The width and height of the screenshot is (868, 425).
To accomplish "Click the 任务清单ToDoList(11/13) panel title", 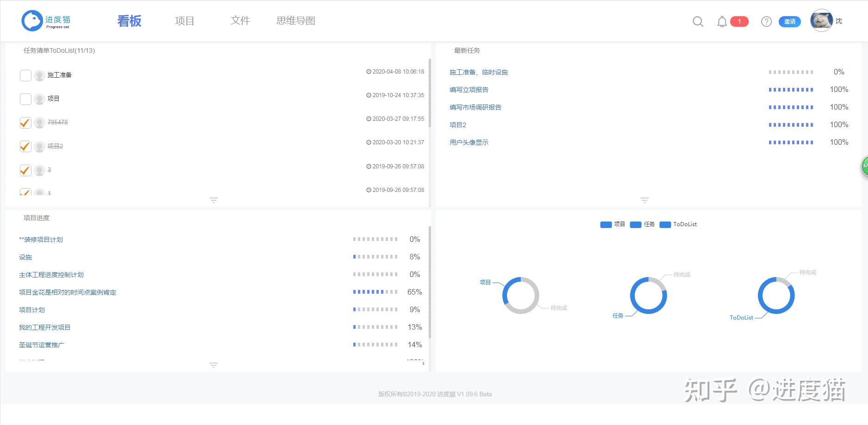I will pos(59,50).
